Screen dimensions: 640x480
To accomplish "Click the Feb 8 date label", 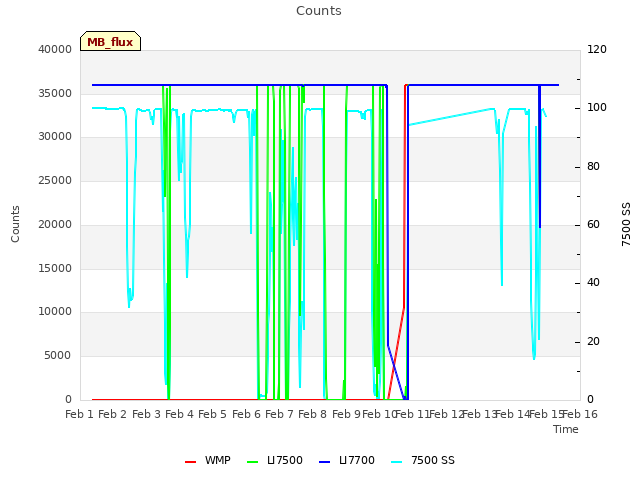I will (312, 414).
